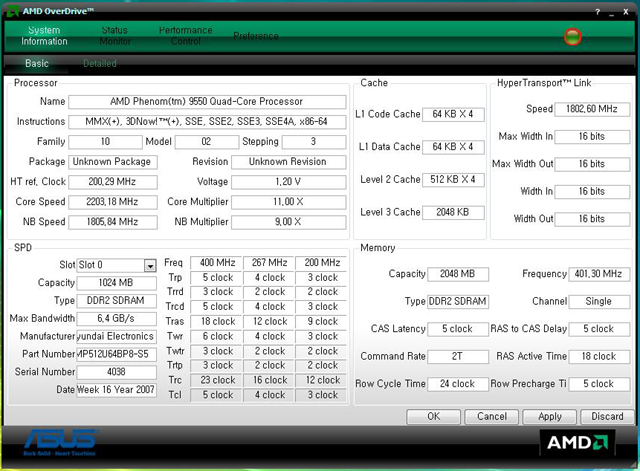Image resolution: width=640 pixels, height=471 pixels.
Task: Click the AMD OverDrive title bar logo
Action: (13, 11)
